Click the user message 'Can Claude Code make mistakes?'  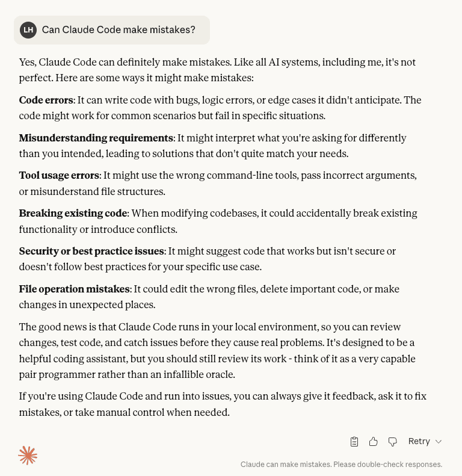coord(119,30)
